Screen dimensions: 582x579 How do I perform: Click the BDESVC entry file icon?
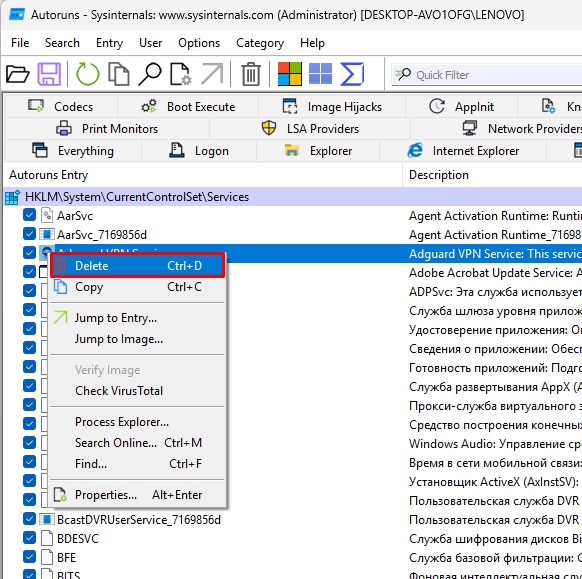click(x=47, y=538)
